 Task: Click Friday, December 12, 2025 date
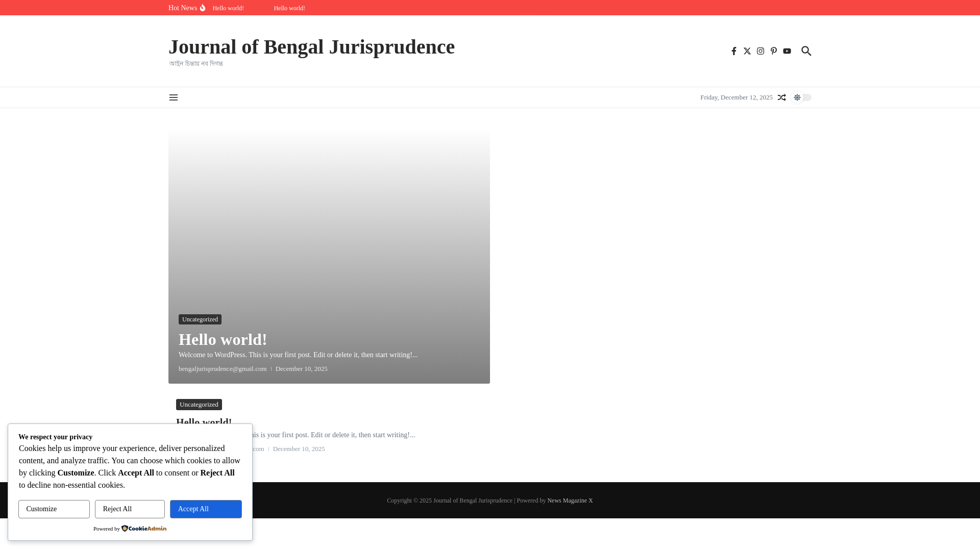pos(737,97)
